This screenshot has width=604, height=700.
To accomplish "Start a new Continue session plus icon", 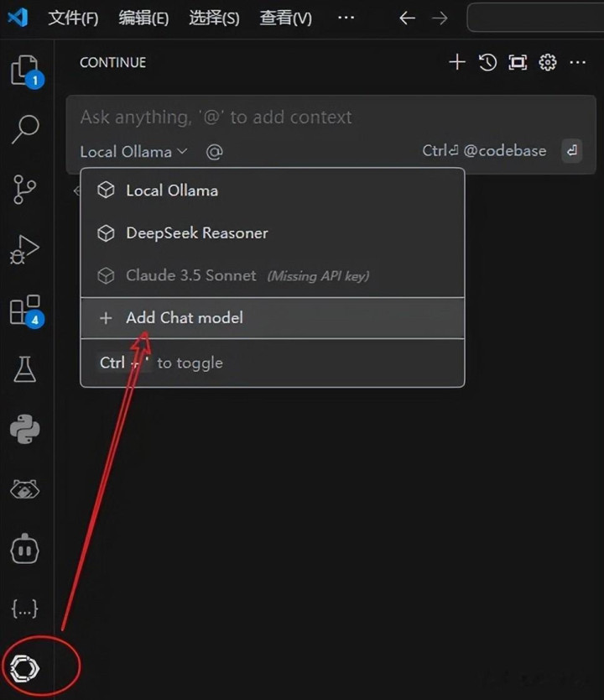I will pyautogui.click(x=457, y=62).
